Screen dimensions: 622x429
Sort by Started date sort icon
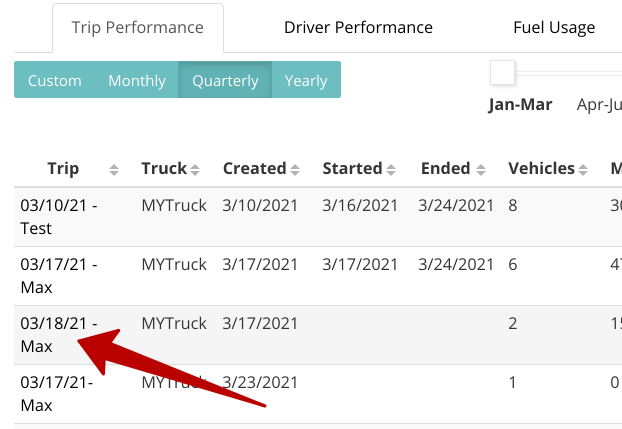pos(391,170)
